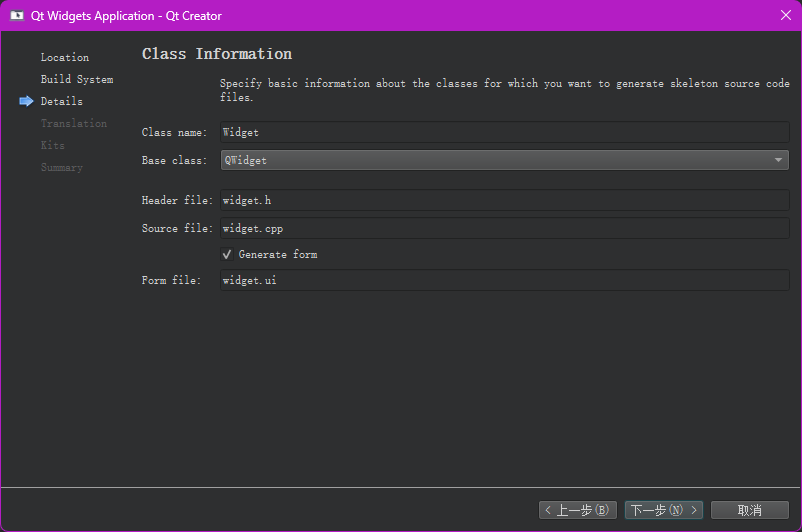This screenshot has width=802, height=532.
Task: Go to the Build System step
Action: 77,80
